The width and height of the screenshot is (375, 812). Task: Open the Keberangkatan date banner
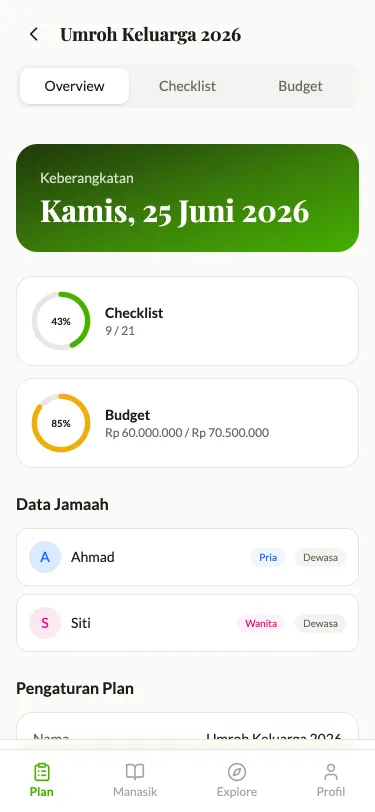pyautogui.click(x=188, y=198)
